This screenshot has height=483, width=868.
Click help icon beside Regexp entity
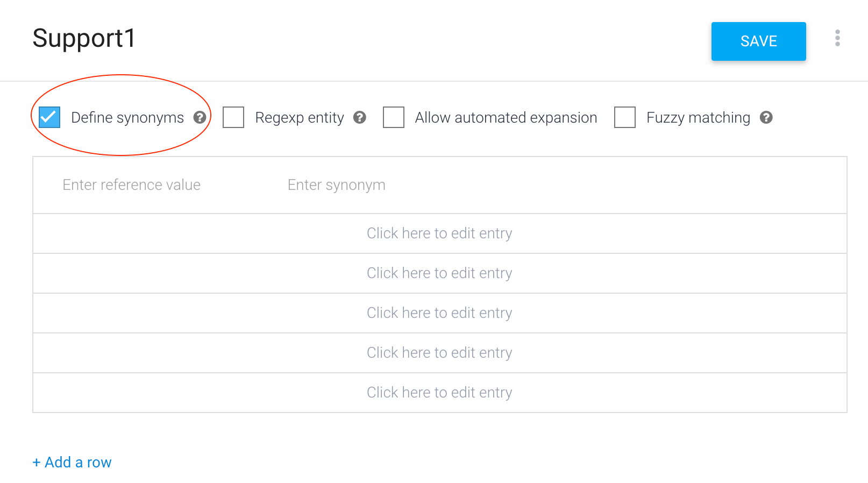(x=360, y=117)
